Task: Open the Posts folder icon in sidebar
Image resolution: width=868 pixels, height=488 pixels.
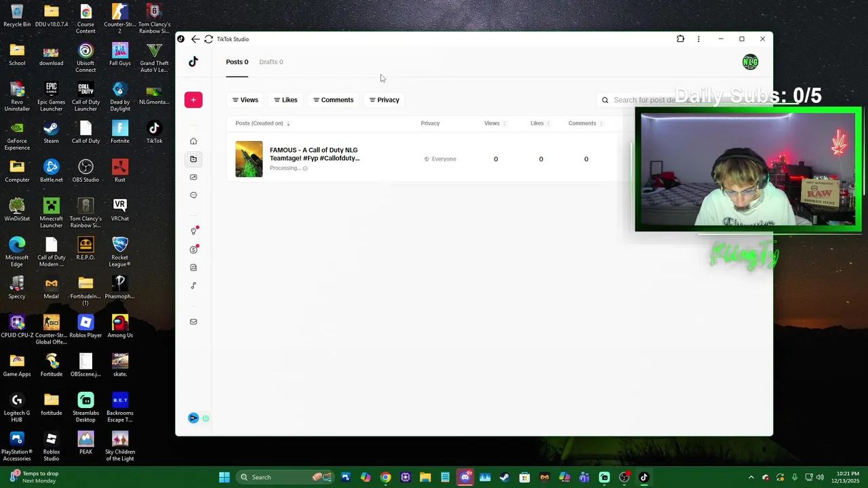Action: 193,159
